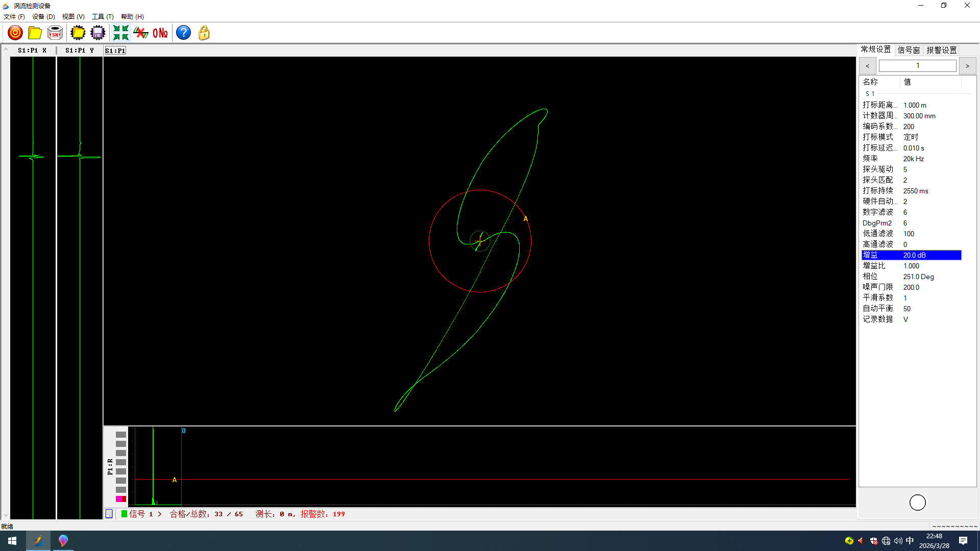Click the SN serial number icon

55,33
